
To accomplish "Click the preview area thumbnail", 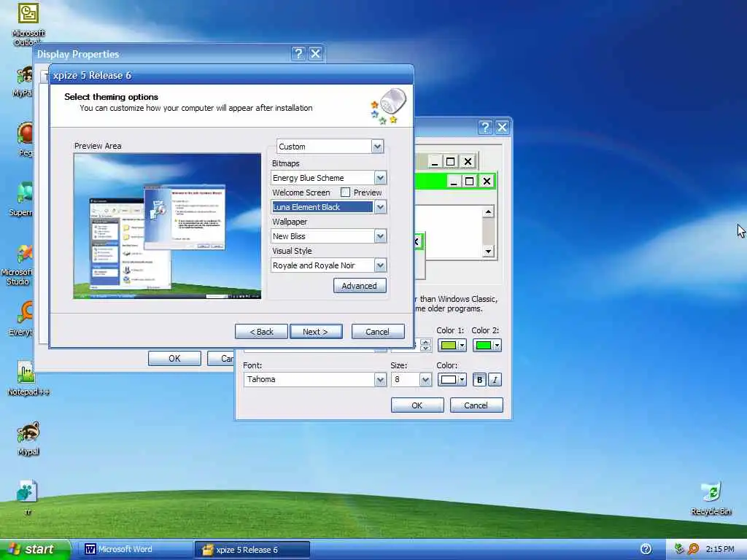I will pyautogui.click(x=167, y=226).
